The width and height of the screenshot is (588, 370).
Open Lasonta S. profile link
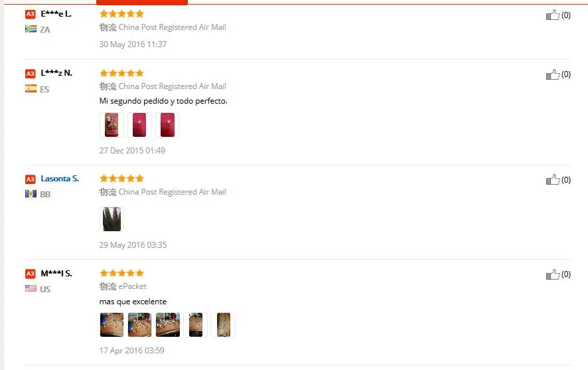coord(60,179)
